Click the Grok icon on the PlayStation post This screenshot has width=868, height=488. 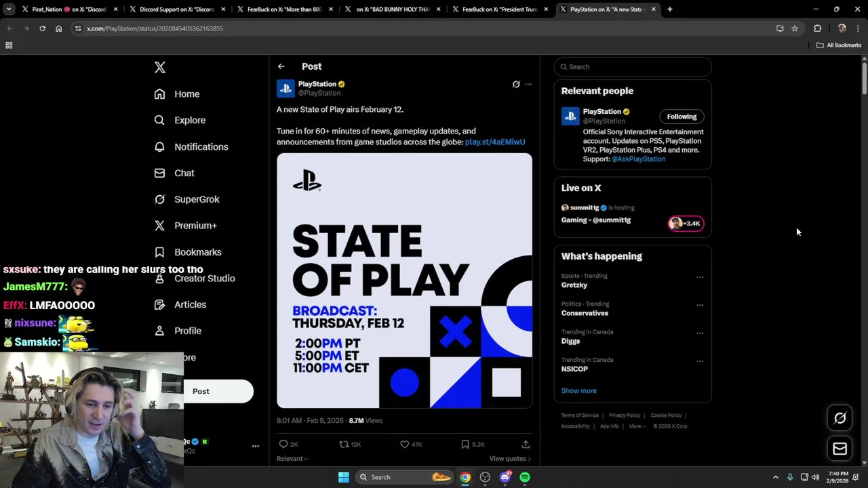click(x=516, y=84)
